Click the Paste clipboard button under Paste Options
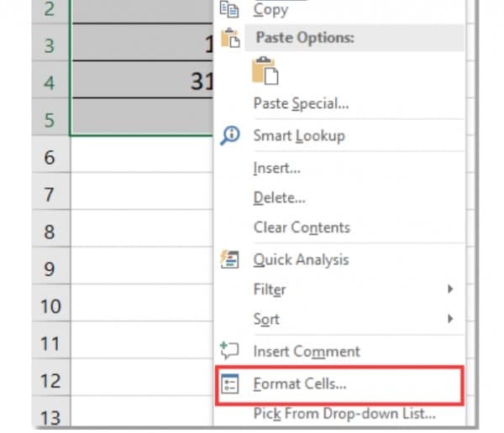The width and height of the screenshot is (504, 433). (x=265, y=70)
